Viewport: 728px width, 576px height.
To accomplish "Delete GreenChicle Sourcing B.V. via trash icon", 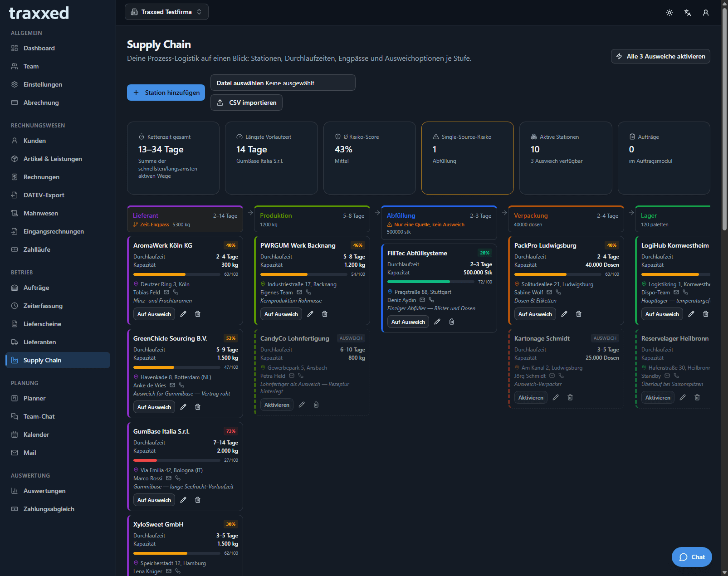I will point(198,407).
